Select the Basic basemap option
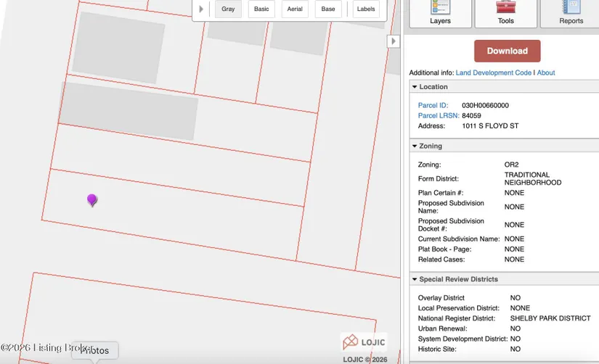Viewport: 599px width, 364px height. 261,9
